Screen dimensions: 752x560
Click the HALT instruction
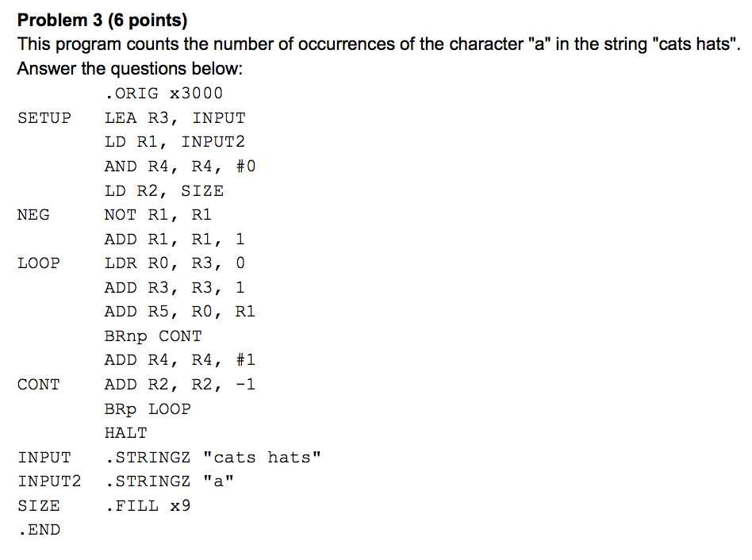125,433
